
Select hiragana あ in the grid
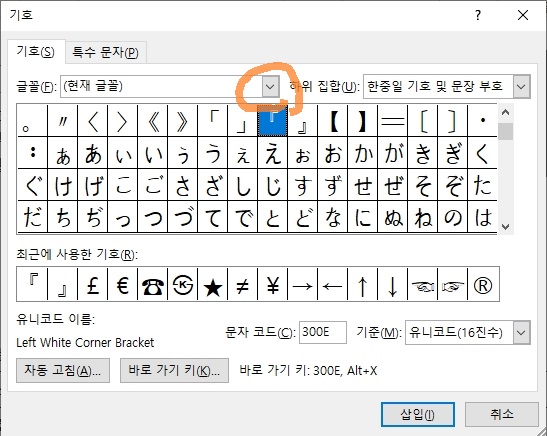92,153
